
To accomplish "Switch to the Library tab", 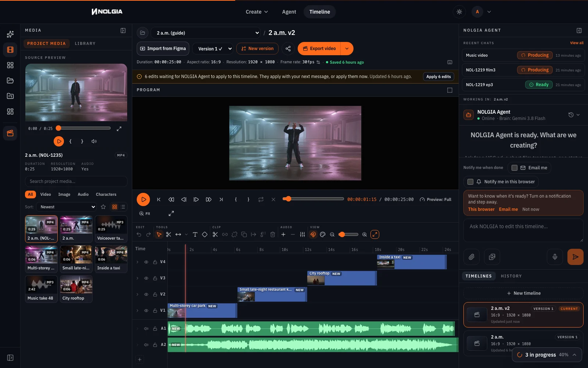I will [85, 43].
